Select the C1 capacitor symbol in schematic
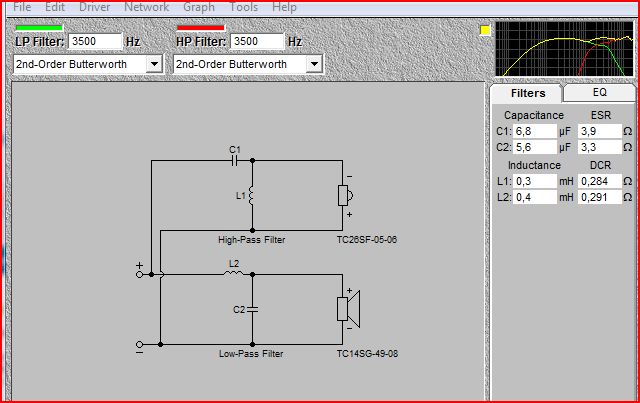Viewport: 640px width, 403px height. click(235, 161)
